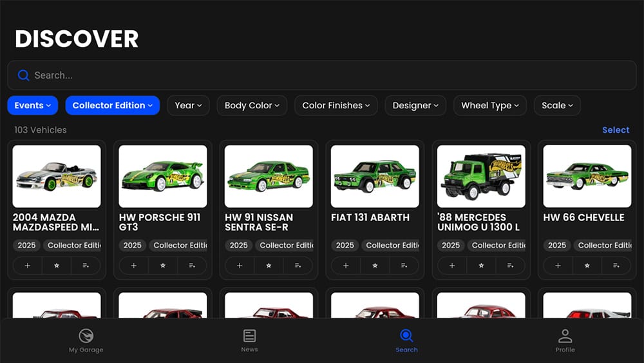The image size is (644, 363).
Task: Click the HW 66 CHEVELLE title text
Action: point(583,217)
